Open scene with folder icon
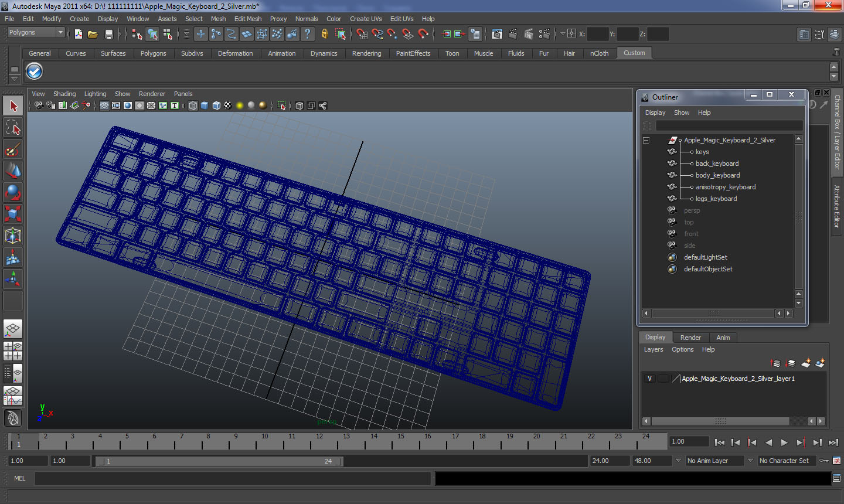Viewport: 844px width, 504px height. click(93, 34)
